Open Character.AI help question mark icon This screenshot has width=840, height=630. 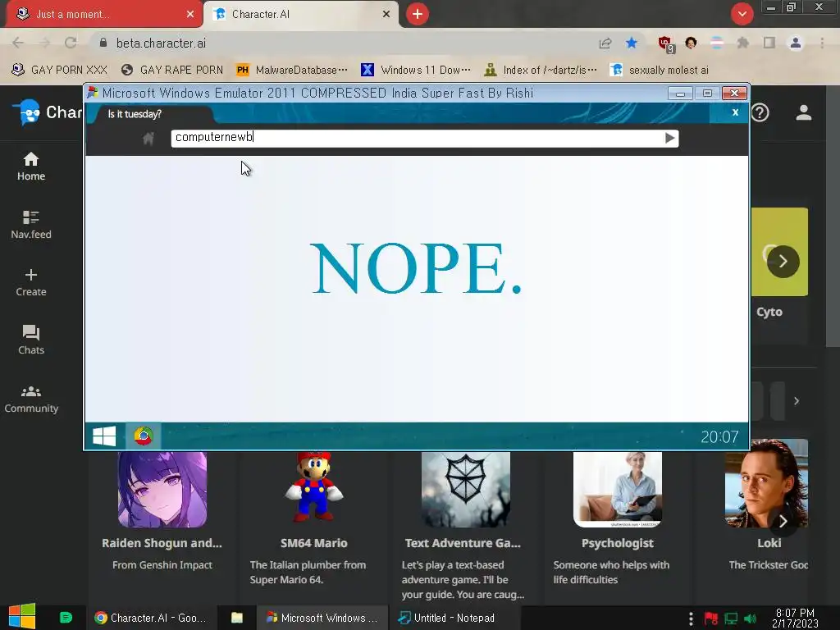pyautogui.click(x=760, y=112)
